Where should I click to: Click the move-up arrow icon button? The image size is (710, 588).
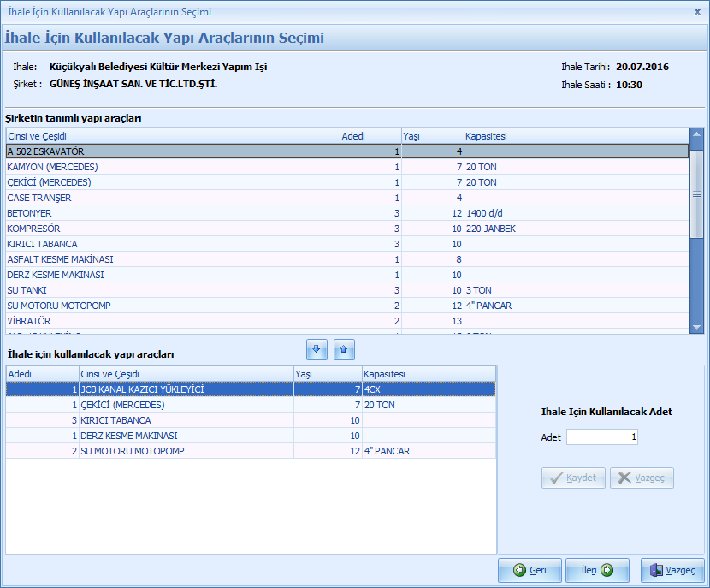[x=344, y=349]
